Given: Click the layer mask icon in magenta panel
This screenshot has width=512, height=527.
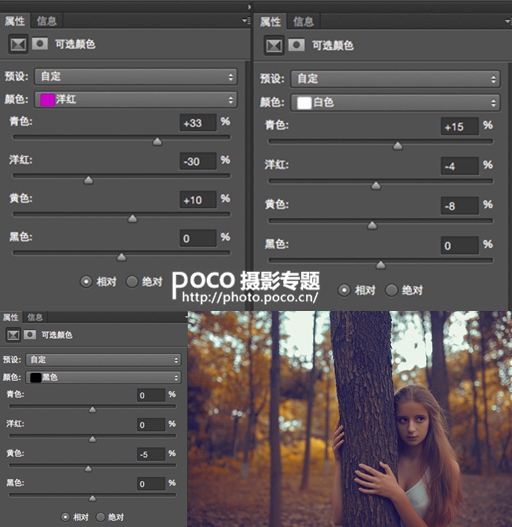Looking at the screenshot, I should point(40,44).
